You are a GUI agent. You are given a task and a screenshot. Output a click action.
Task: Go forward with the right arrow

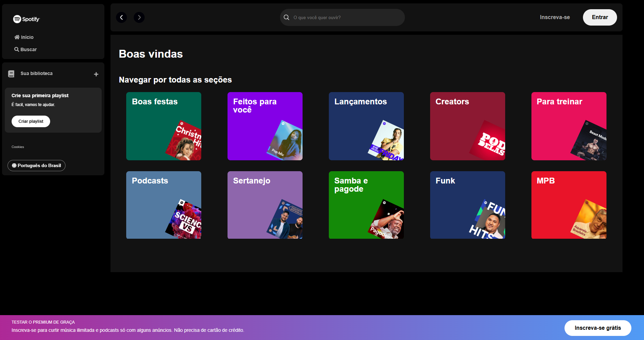click(139, 17)
